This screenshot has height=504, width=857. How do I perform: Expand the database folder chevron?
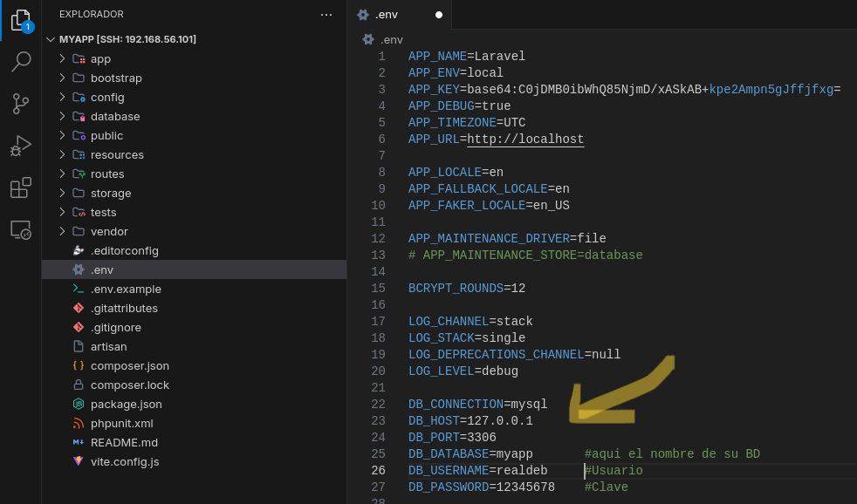[x=62, y=116]
